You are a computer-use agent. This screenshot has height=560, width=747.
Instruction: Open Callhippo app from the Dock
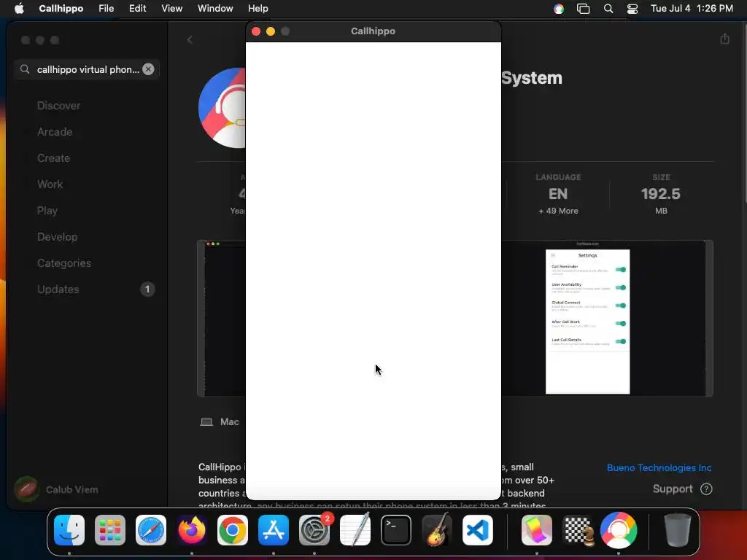(x=619, y=530)
